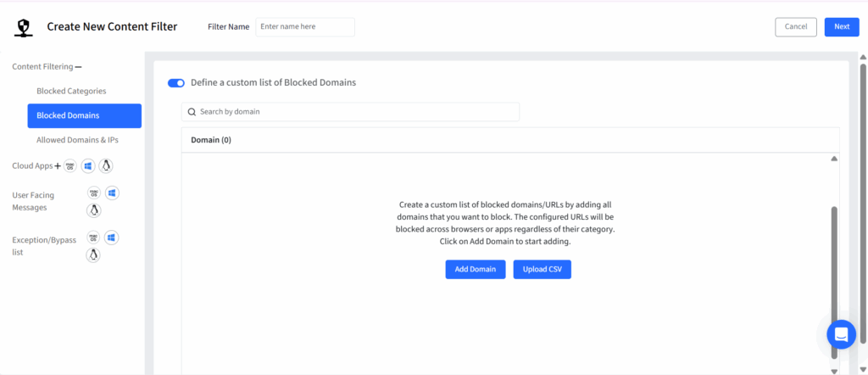Click the content filter shield logo
The image size is (868, 375).
[x=25, y=27]
